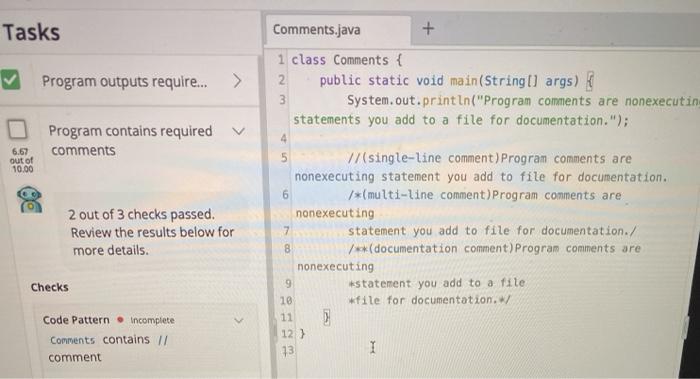Click the closing brace on line 12
700x379 pixels.
pyautogui.click(x=302, y=333)
